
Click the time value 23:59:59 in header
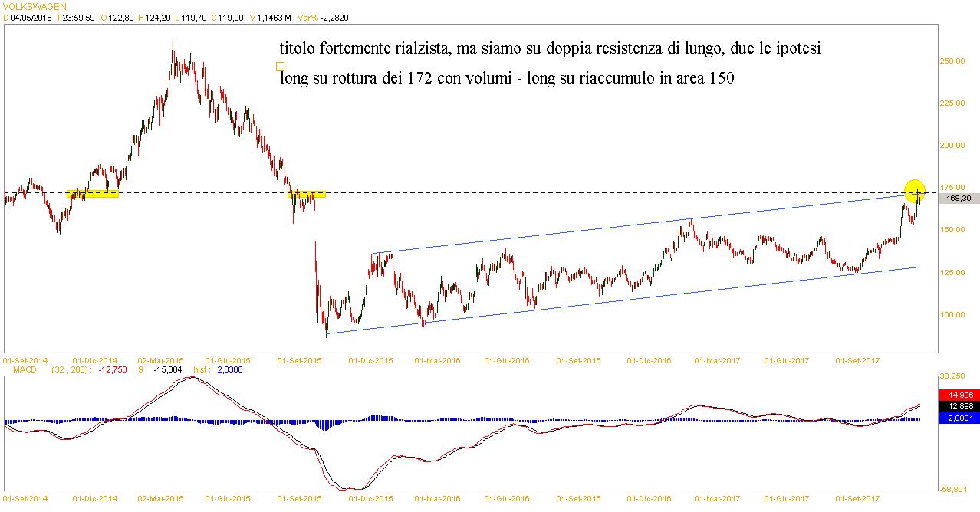78,17
